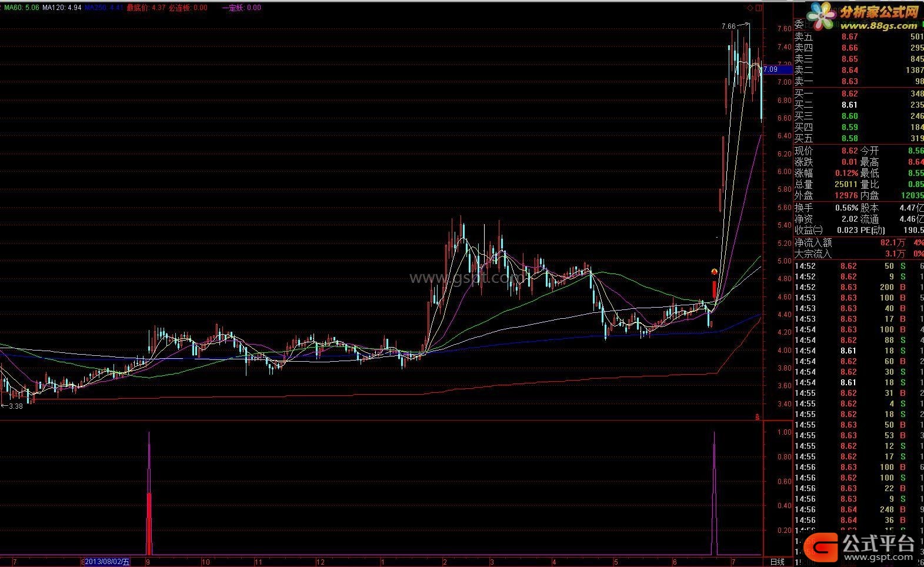Click the 收益 0.023 value

pyautogui.click(x=847, y=230)
